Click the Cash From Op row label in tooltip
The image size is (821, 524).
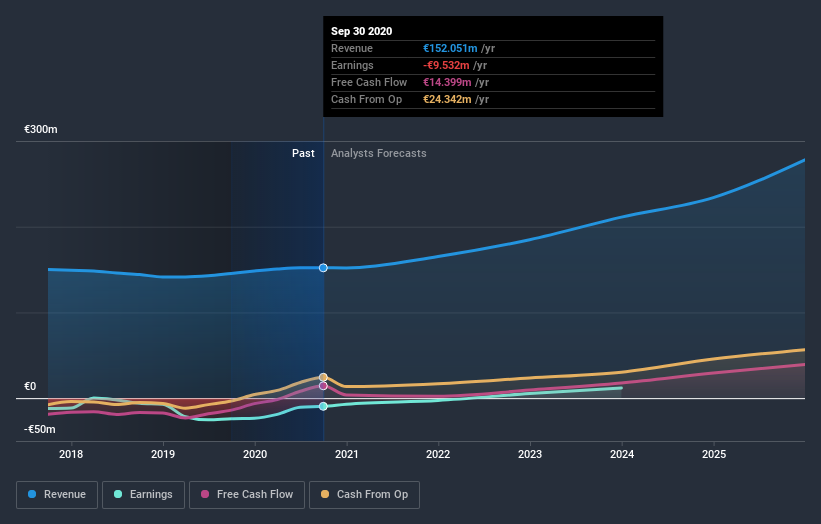[x=367, y=99]
